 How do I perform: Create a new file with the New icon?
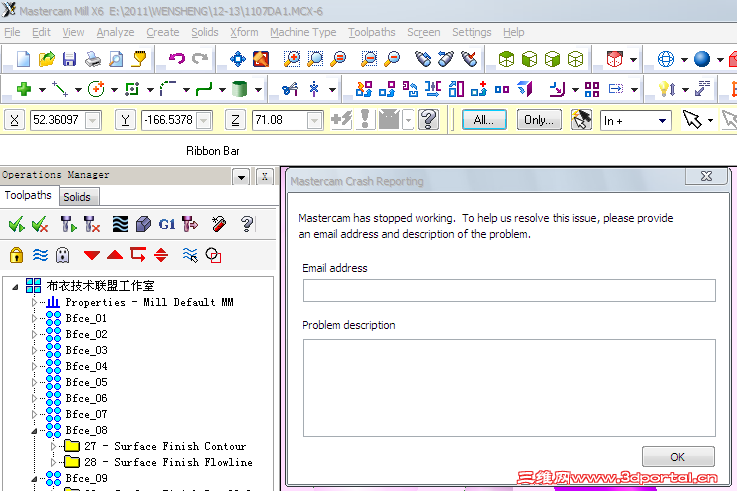(23, 59)
